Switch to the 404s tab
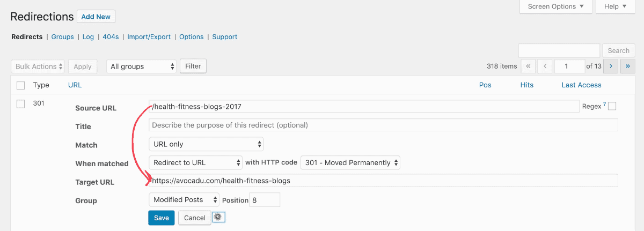 (x=111, y=37)
